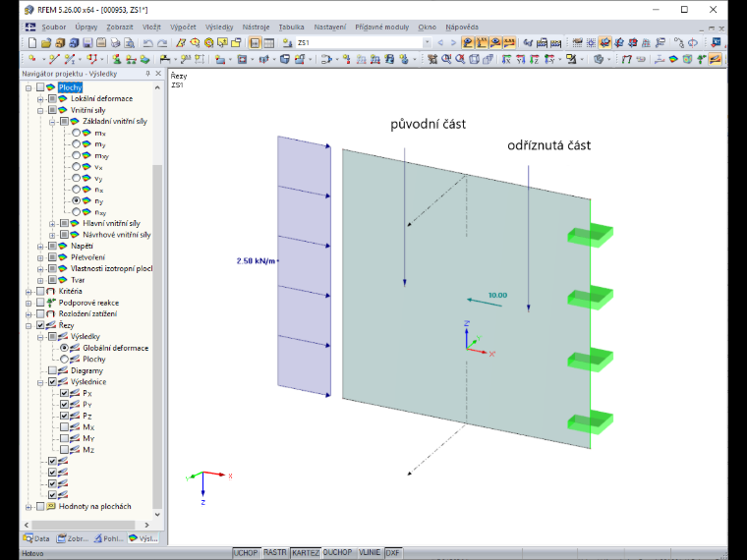Click the Undo arrow icon
Viewport: 747px width, 560px height.
click(148, 43)
